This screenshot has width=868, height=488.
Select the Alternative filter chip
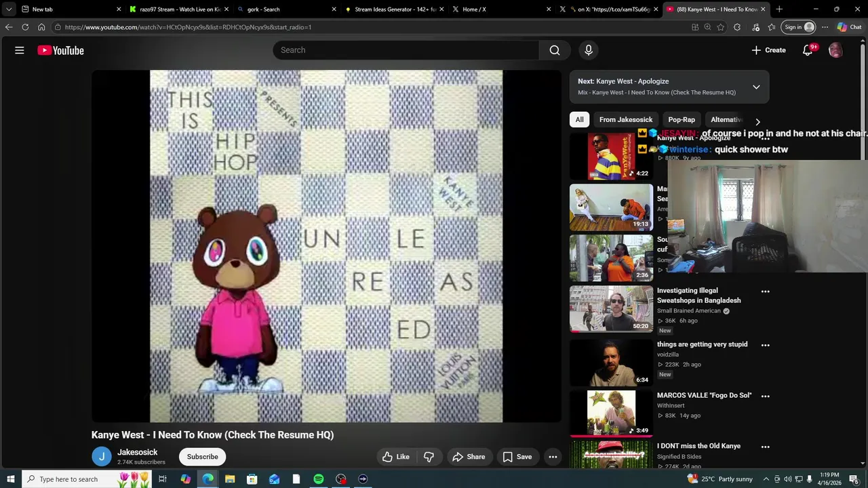click(x=726, y=119)
